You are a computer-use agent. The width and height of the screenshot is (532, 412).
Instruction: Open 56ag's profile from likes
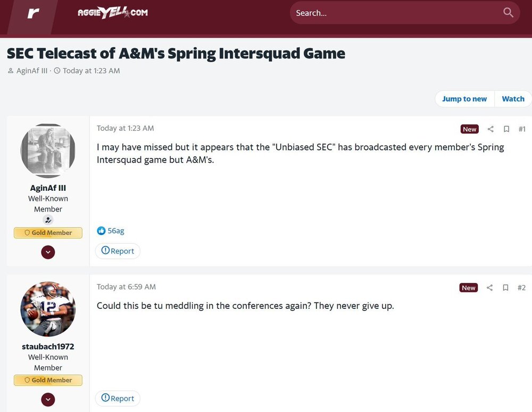(x=116, y=231)
